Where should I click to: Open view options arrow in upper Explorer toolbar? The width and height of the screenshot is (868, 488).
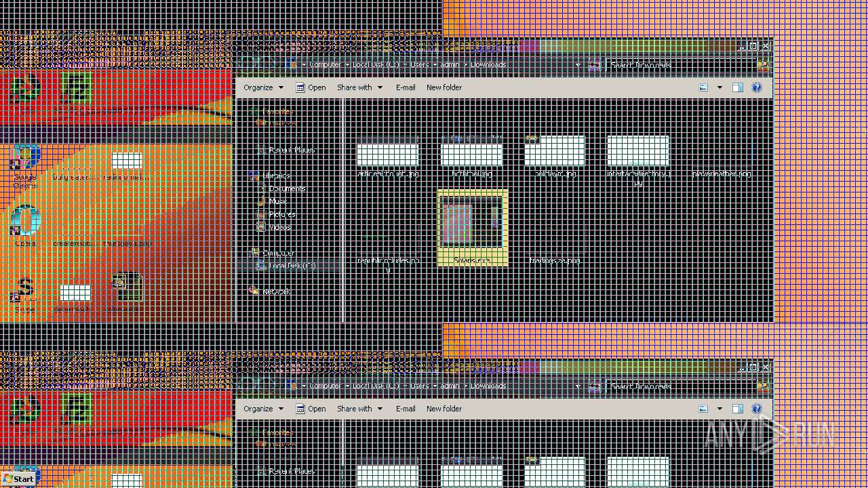point(719,87)
